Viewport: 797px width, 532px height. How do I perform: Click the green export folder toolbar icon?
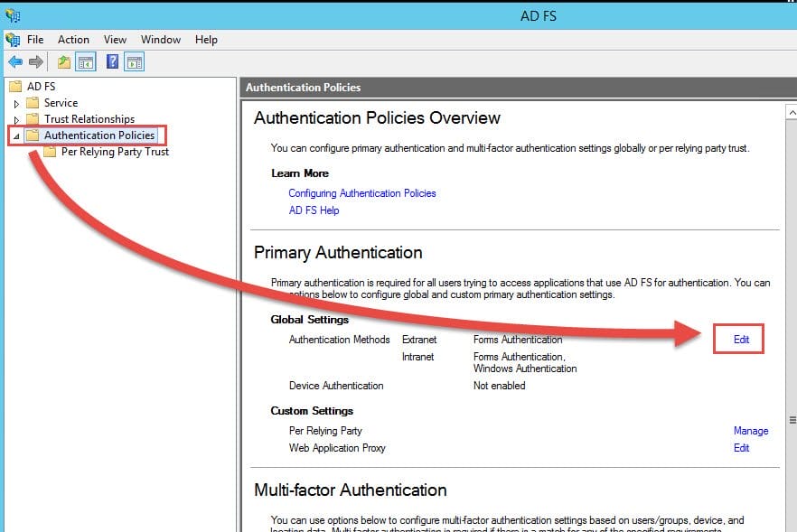[x=62, y=61]
